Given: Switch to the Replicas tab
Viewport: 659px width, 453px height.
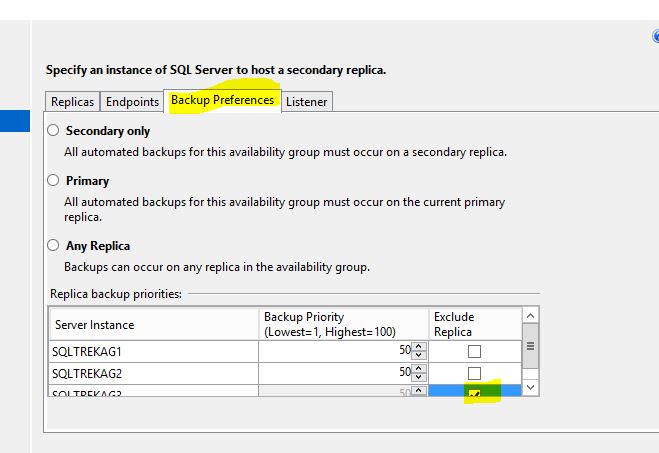Looking at the screenshot, I should point(72,102).
